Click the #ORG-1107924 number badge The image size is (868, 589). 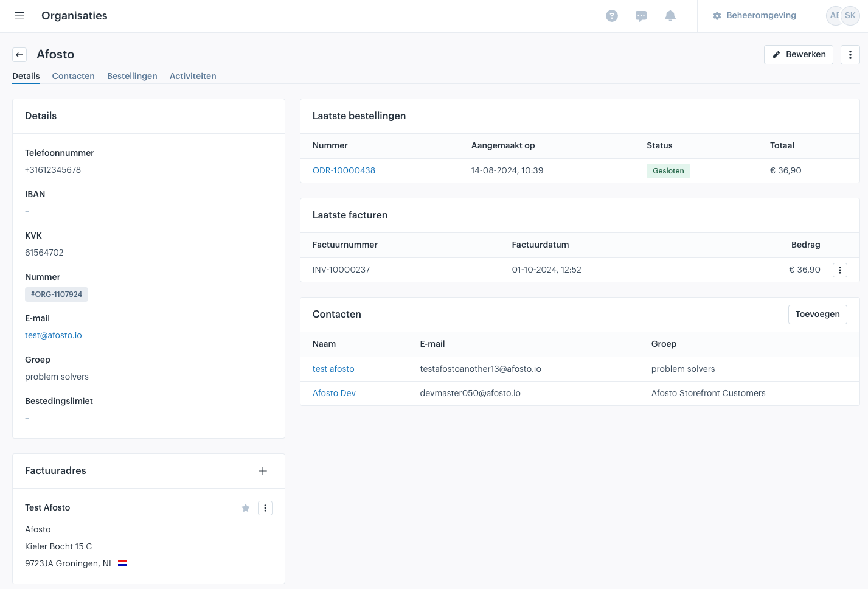(57, 294)
